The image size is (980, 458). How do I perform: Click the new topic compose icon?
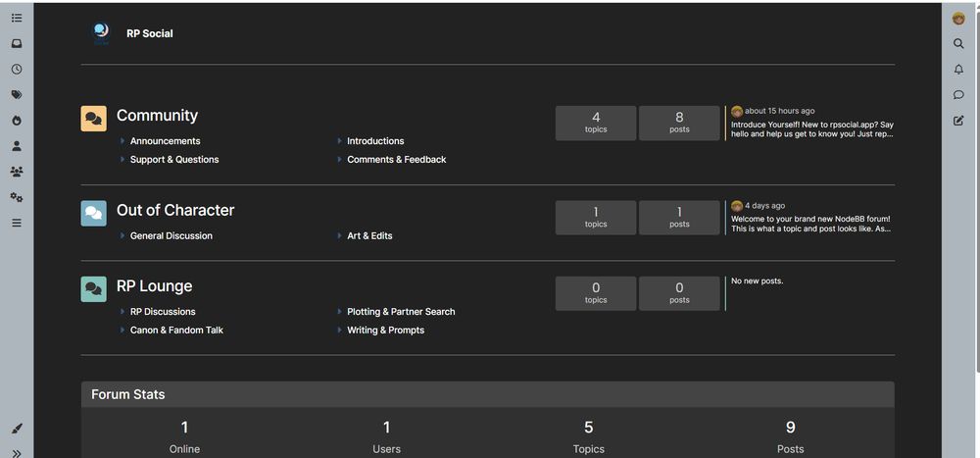tap(958, 121)
